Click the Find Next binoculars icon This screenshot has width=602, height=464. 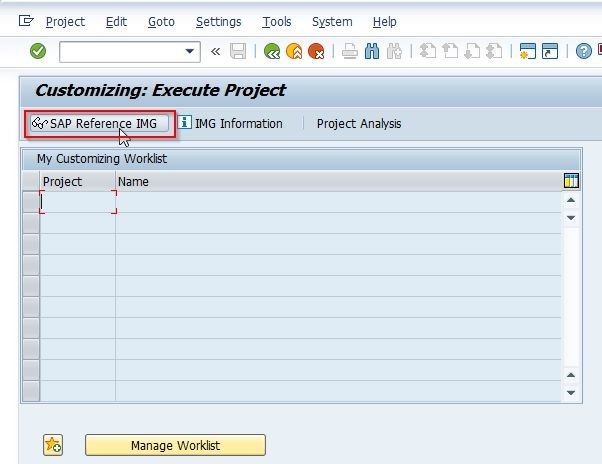tap(394, 51)
